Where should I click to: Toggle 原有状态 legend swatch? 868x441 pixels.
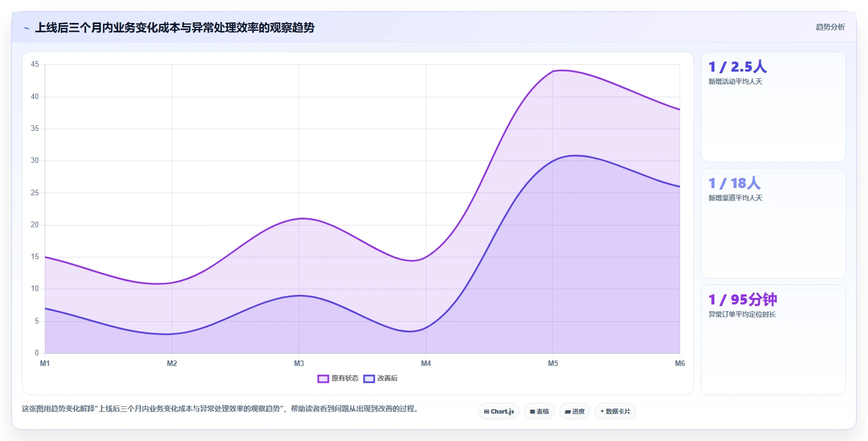(x=323, y=379)
